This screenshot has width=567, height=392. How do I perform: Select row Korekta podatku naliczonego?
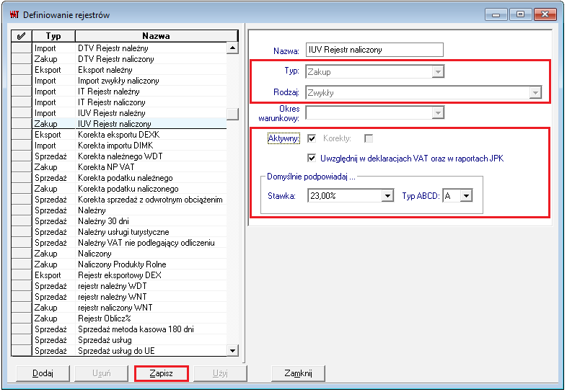[119, 189]
